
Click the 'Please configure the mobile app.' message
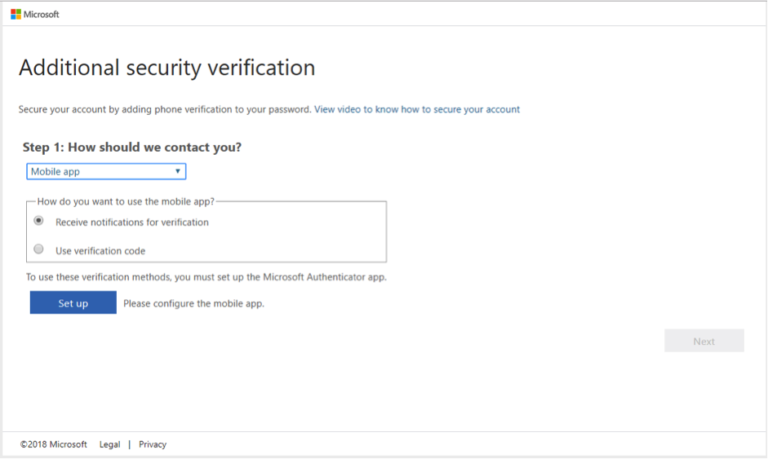tap(194, 304)
